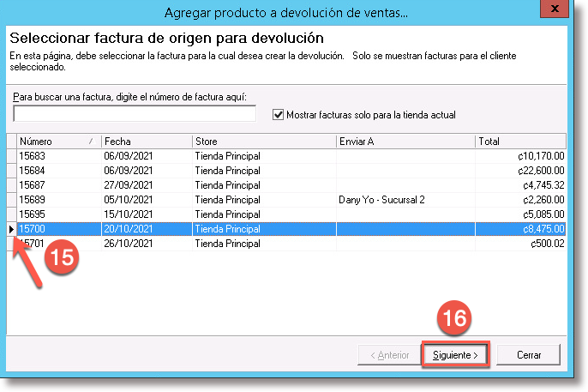
Task: Close the dialog with the X button
Action: 555,9
